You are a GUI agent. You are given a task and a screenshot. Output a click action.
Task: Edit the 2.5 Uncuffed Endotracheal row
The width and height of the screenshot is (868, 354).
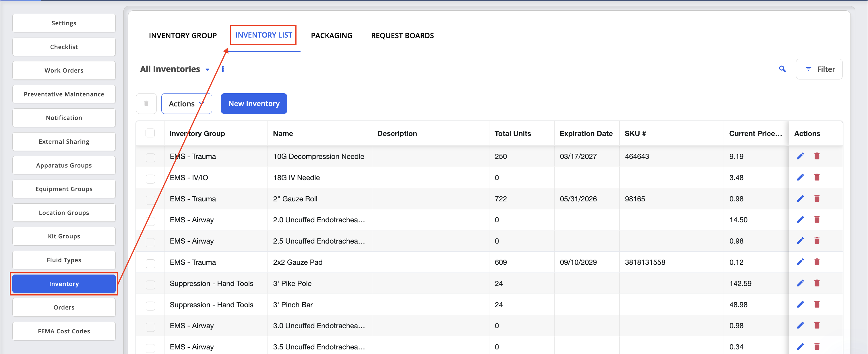pyautogui.click(x=800, y=240)
